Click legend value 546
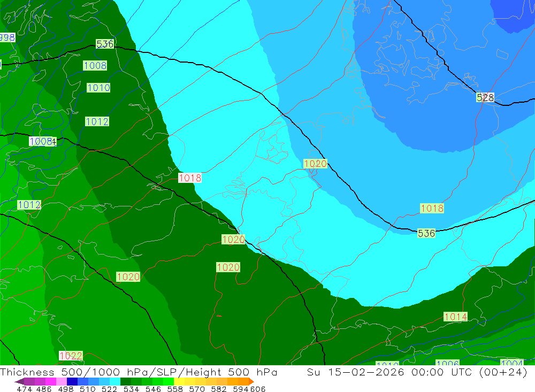Image resolution: width=535 pixels, height=392 pixels. pyautogui.click(x=153, y=389)
